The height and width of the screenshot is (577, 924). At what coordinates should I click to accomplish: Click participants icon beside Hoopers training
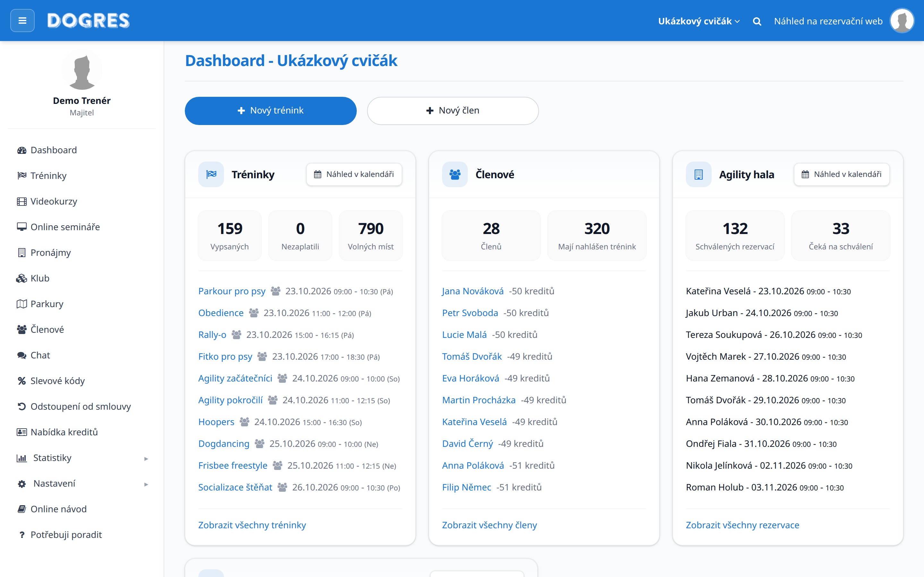click(244, 422)
